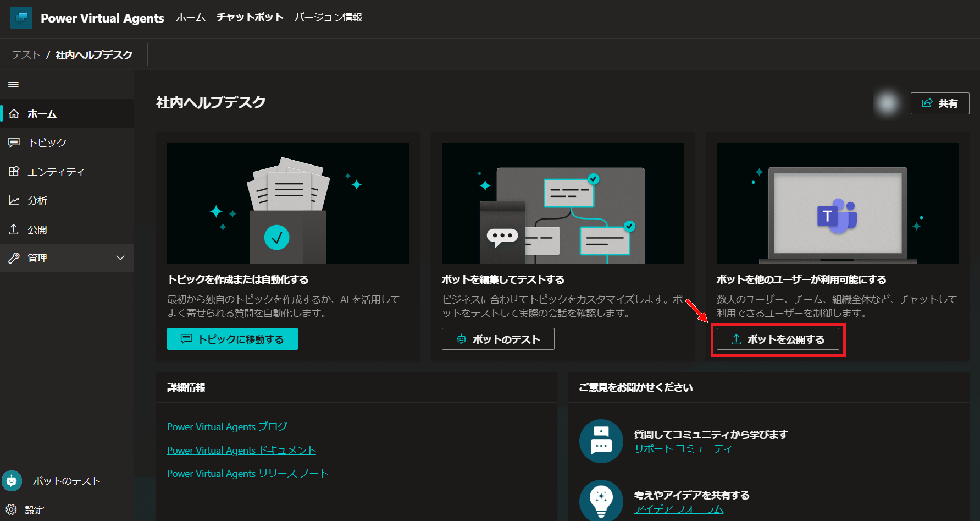Click the bot icon beside ボットのテスト at bottom

click(x=12, y=481)
